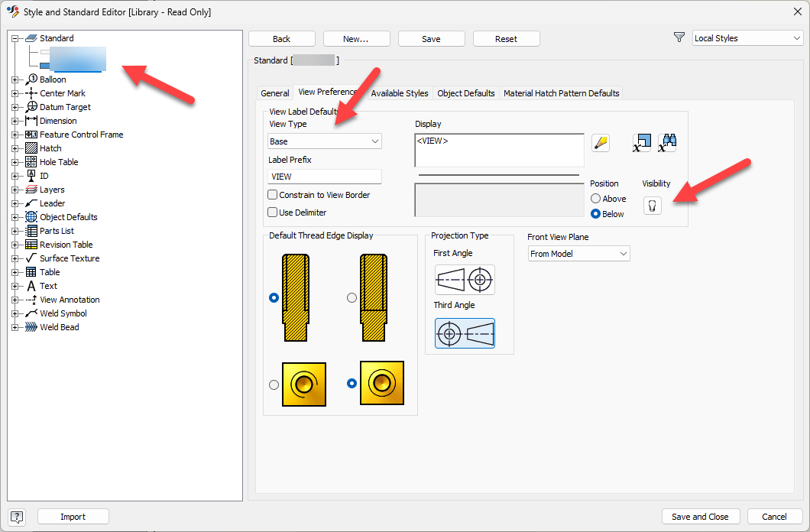
Task: Click the pencil icon to edit display format
Action: (601, 142)
